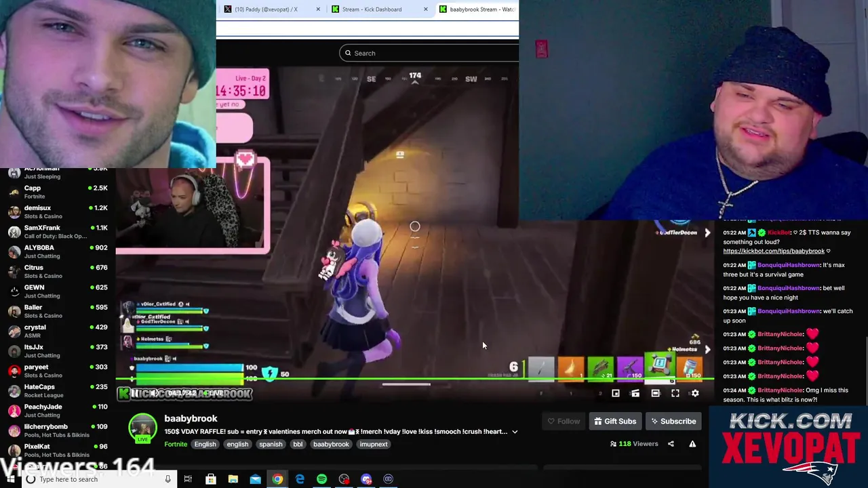Click BonquiquiHashbrown's 'survival game' message name
Viewport: 868px width, 488px height.
pyautogui.click(x=789, y=265)
